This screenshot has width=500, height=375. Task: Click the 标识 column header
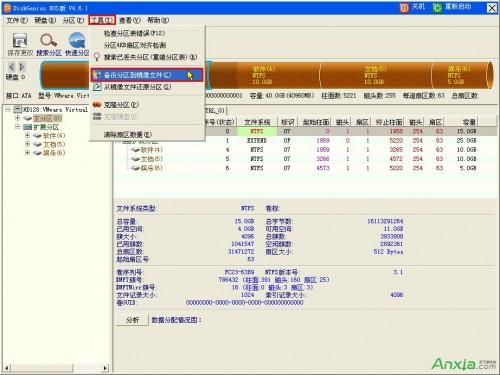point(287,122)
